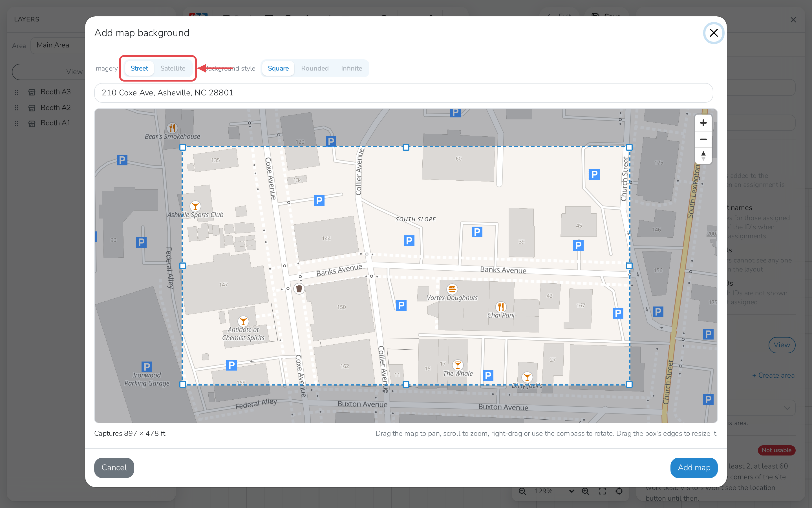Click the Add map button

point(694,467)
